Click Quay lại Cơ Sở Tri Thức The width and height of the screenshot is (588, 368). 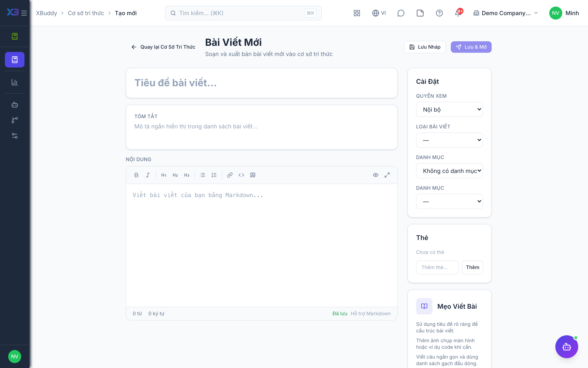163,47
